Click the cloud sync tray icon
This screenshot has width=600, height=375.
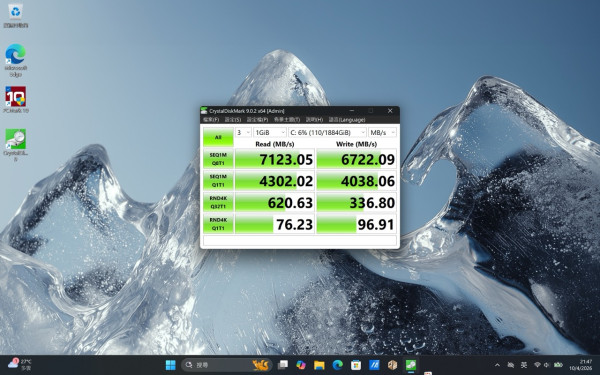[x=510, y=365]
